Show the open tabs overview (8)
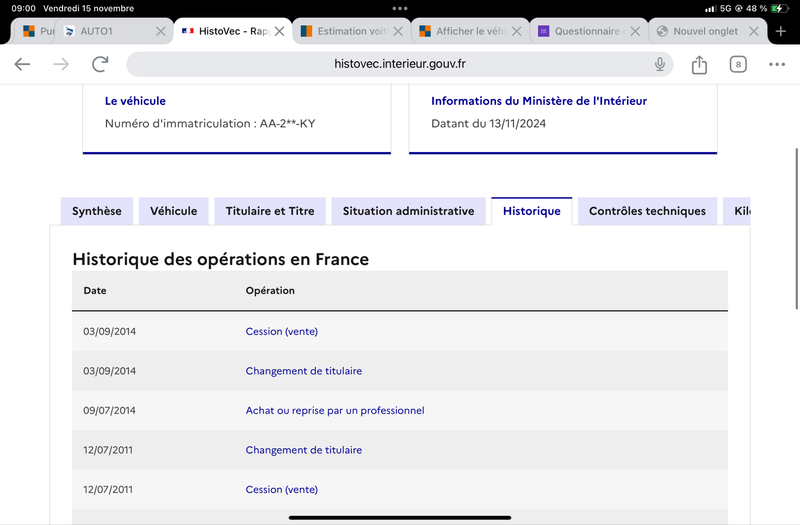The height and width of the screenshot is (525, 800). 738,64
